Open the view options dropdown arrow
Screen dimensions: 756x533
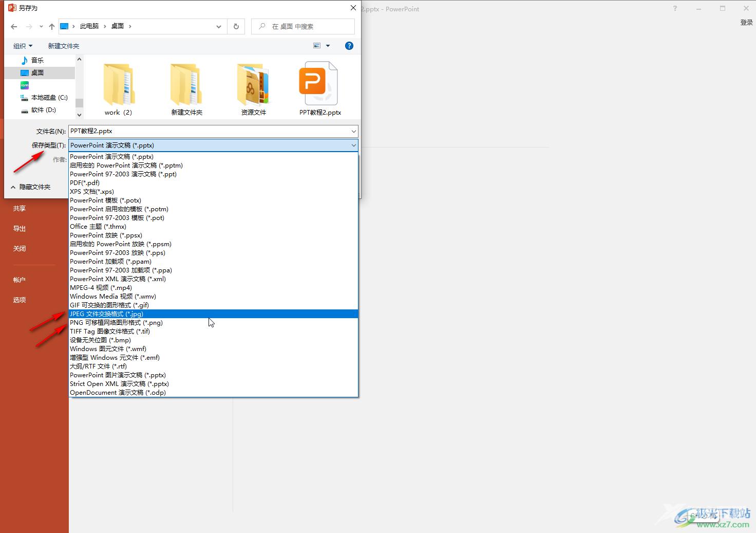coord(328,46)
